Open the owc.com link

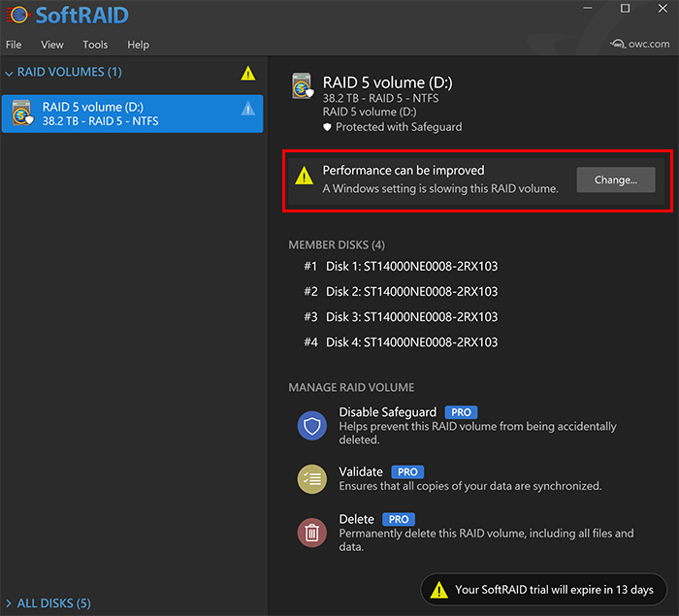639,44
